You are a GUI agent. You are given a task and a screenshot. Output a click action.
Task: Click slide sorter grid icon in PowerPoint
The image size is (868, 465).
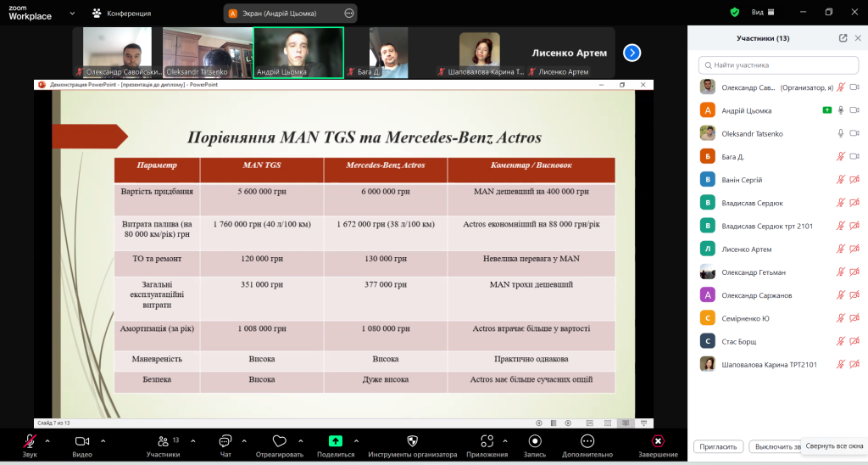[608, 423]
